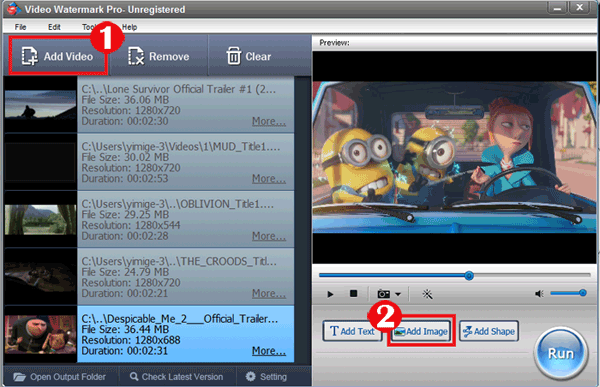Open the Edit menu
600x387 pixels.
(x=54, y=27)
